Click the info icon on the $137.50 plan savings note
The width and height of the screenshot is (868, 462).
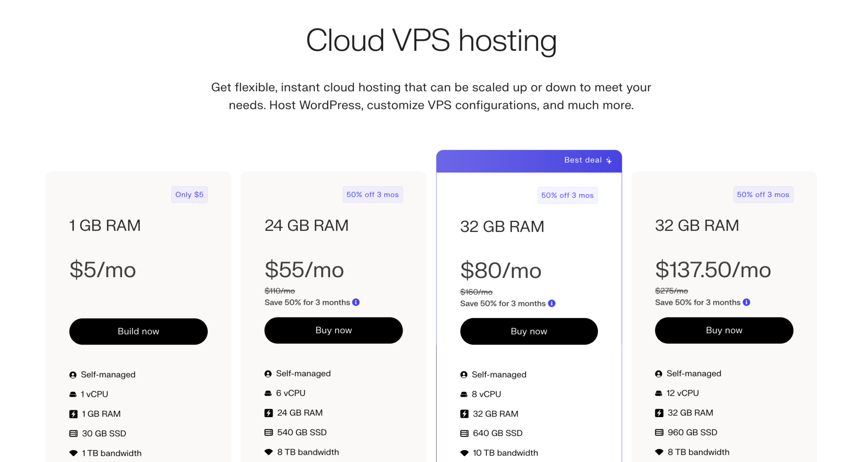click(x=746, y=302)
